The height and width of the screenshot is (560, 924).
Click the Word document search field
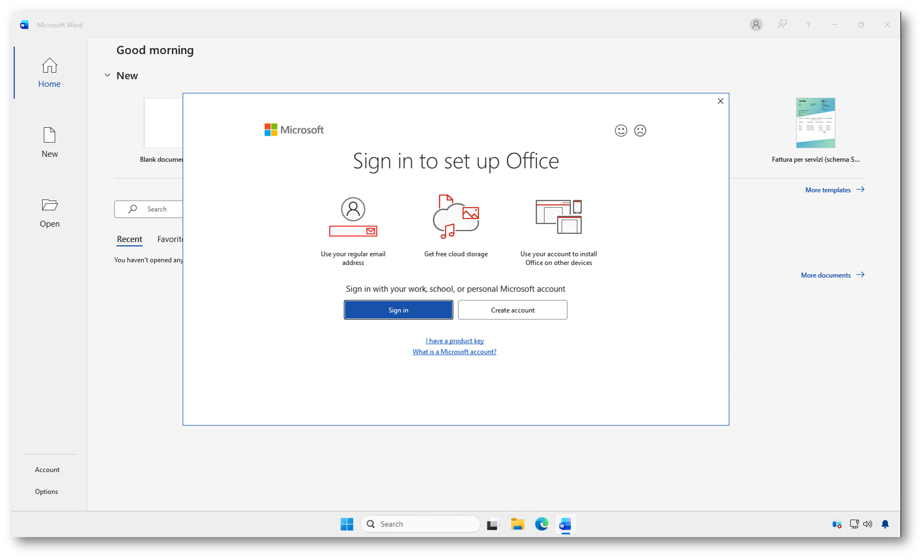(149, 209)
